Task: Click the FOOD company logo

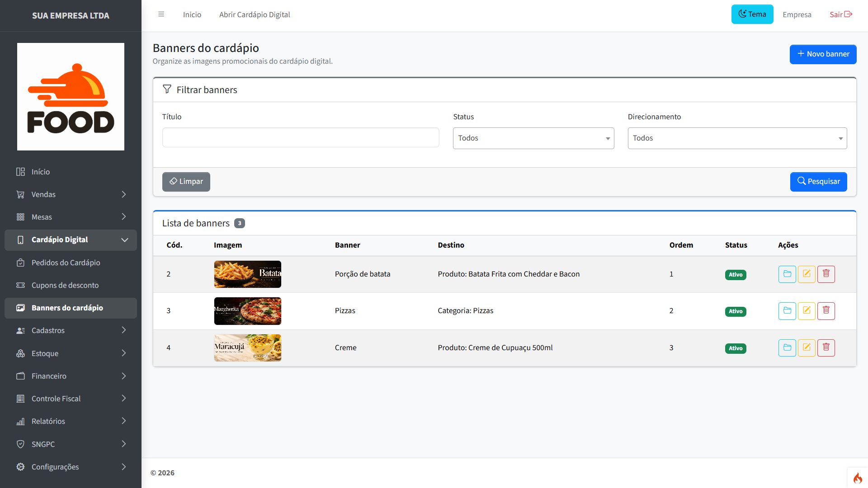Action: click(71, 97)
